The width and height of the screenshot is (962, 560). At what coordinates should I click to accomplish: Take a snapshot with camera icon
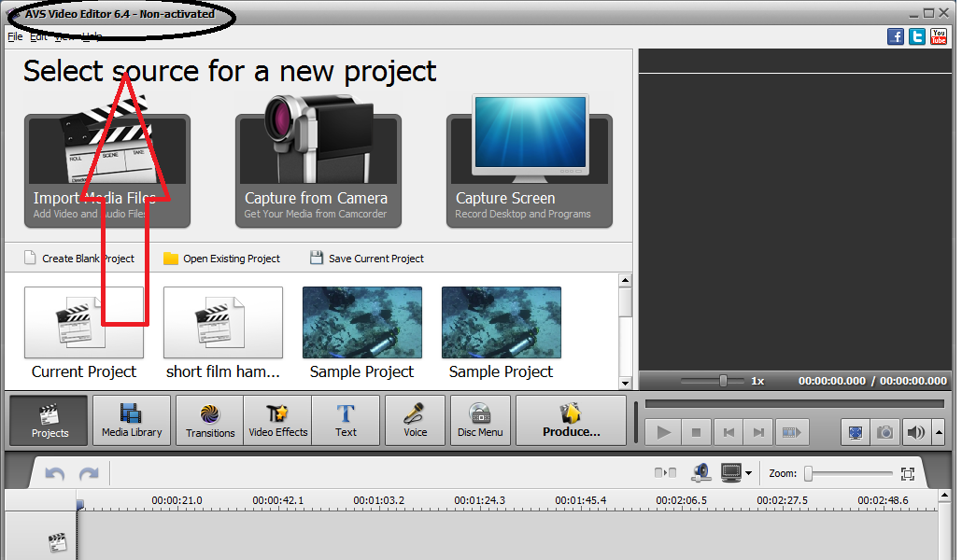[884, 432]
